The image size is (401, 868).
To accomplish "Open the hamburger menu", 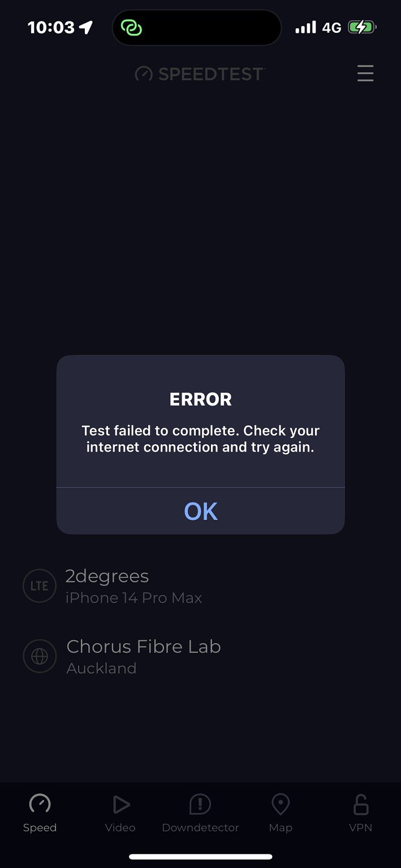I will (x=365, y=73).
